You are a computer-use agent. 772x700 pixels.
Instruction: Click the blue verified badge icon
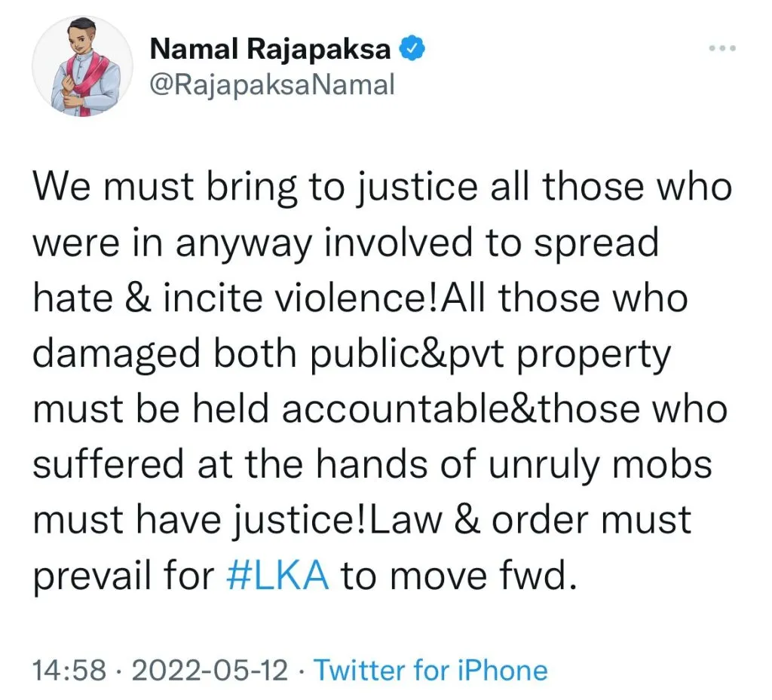click(x=412, y=49)
